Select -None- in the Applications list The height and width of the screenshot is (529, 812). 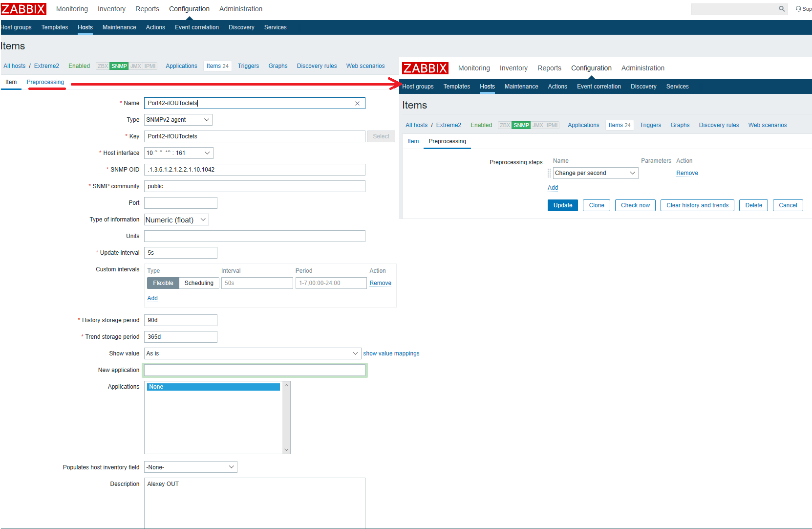tap(214, 387)
